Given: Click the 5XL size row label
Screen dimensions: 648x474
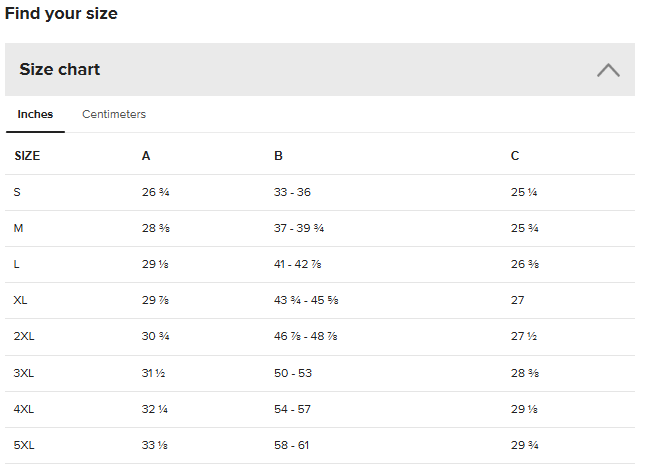Looking at the screenshot, I should click(24, 445).
